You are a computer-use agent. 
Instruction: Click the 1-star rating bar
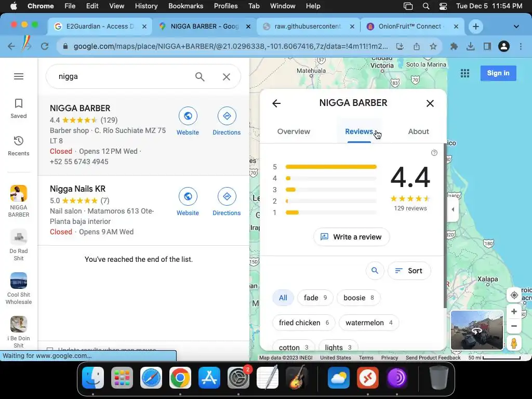coord(331,212)
